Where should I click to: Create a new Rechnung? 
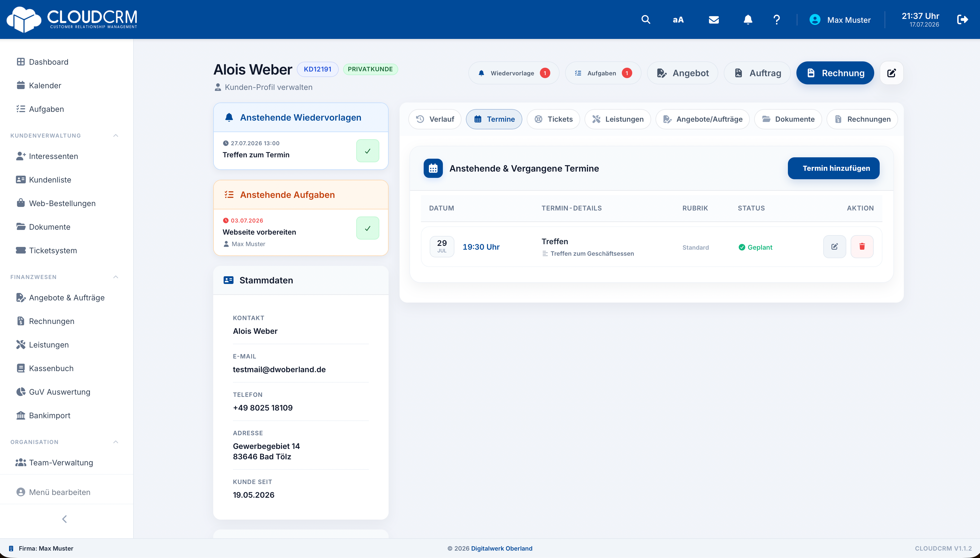835,73
